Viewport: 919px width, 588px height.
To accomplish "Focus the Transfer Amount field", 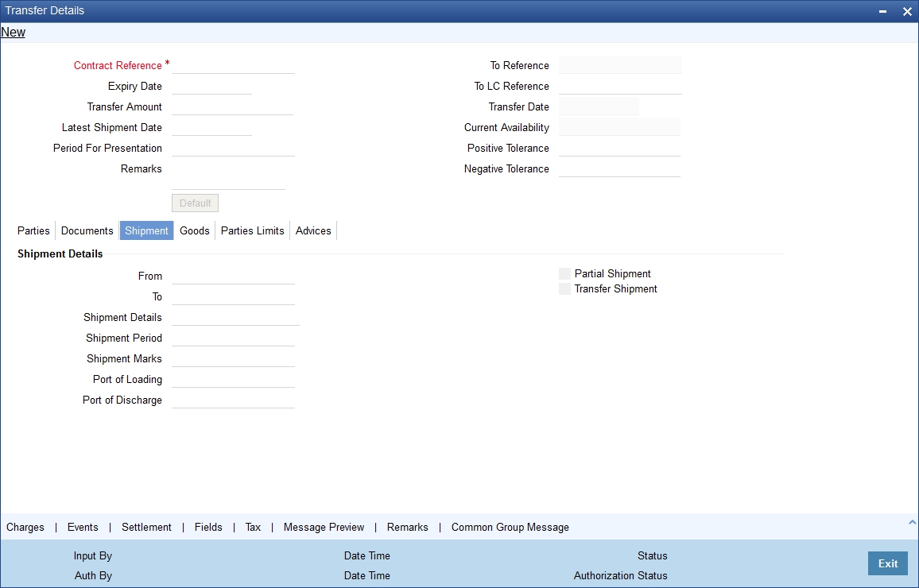I will [x=232, y=106].
